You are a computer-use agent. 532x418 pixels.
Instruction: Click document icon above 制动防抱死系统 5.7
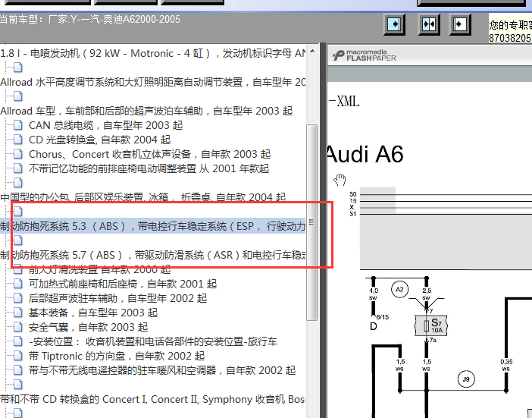pyautogui.click(x=17, y=240)
